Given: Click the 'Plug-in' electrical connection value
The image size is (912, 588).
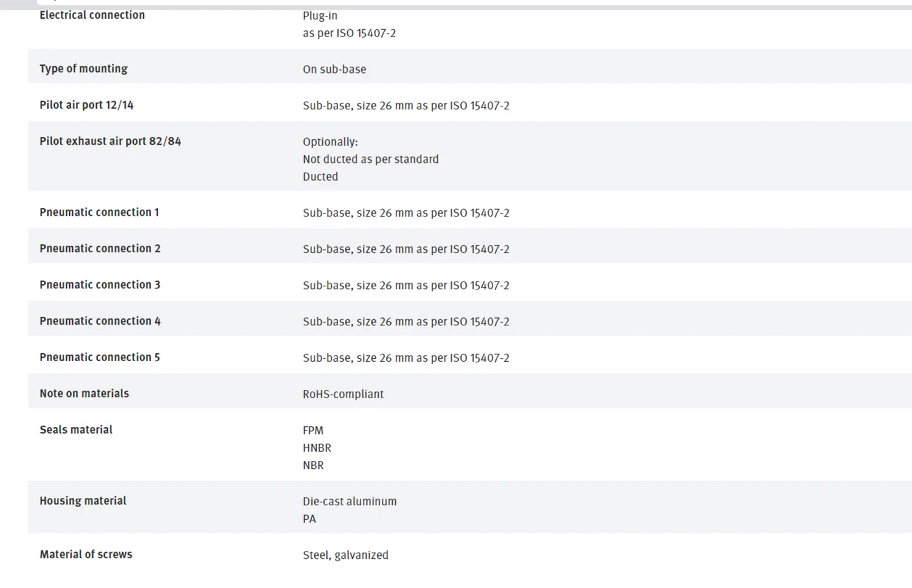Looking at the screenshot, I should click(320, 16).
